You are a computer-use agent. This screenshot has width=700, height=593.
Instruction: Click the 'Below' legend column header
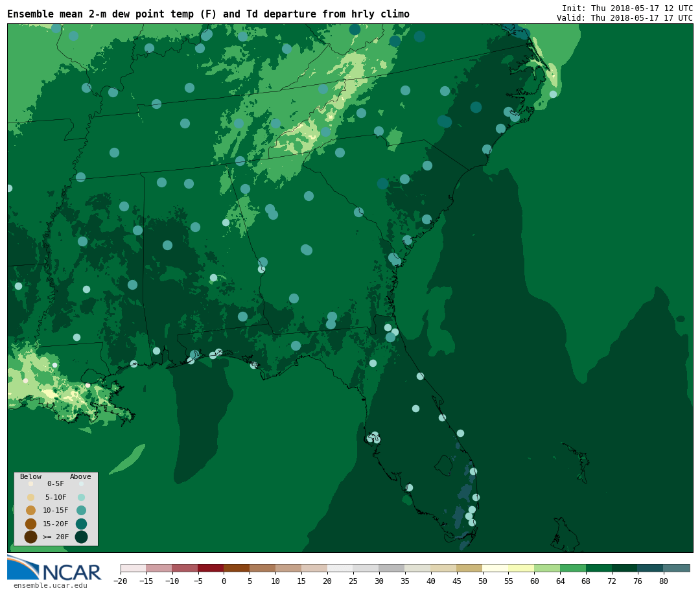point(30,476)
